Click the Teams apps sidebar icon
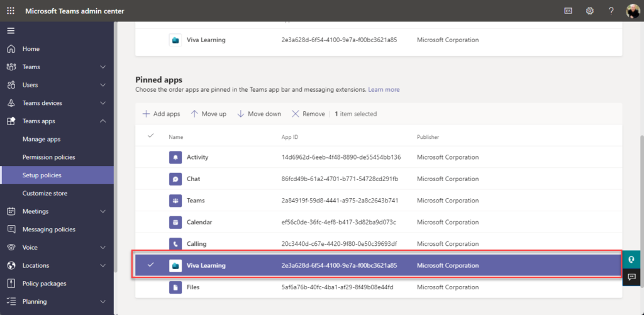This screenshot has height=315, width=644. [11, 121]
